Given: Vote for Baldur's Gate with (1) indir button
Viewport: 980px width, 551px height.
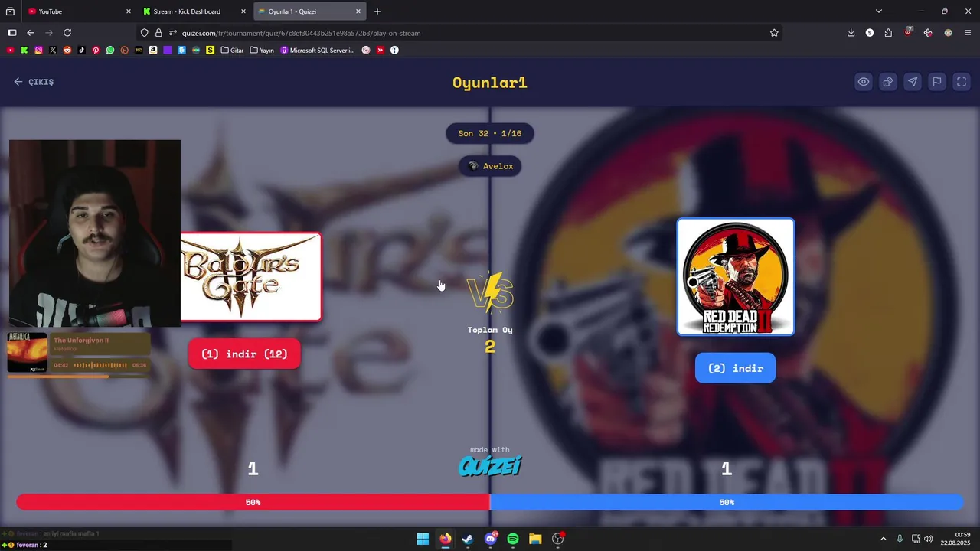Looking at the screenshot, I should [x=244, y=354].
